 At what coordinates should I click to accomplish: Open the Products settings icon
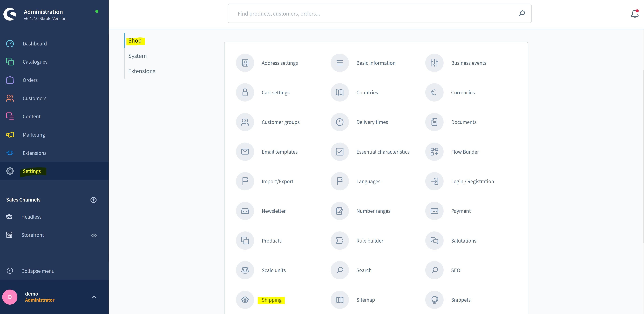(245, 240)
